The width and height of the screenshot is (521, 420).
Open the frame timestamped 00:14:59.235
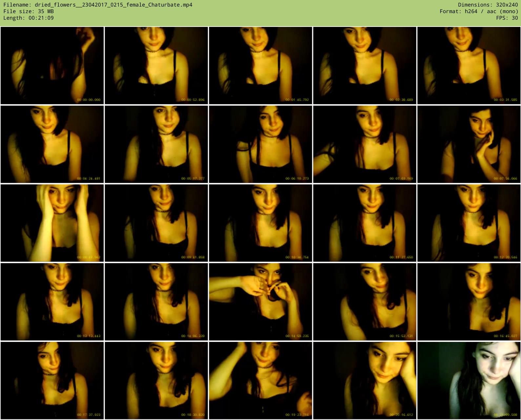(x=260, y=302)
